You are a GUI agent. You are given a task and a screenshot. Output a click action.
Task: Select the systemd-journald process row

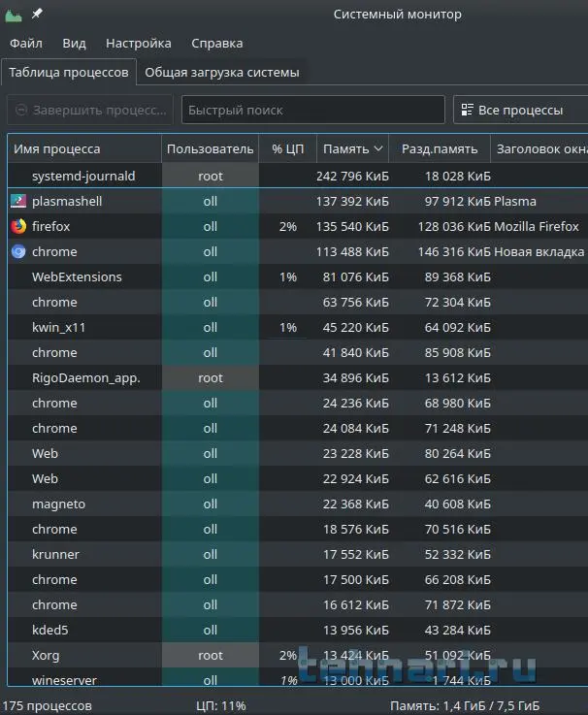(83, 177)
